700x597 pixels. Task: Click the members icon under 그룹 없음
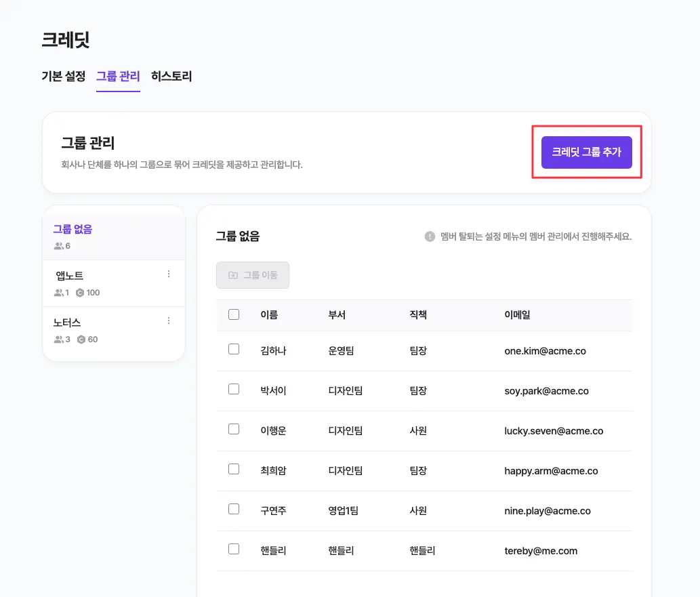tap(59, 246)
